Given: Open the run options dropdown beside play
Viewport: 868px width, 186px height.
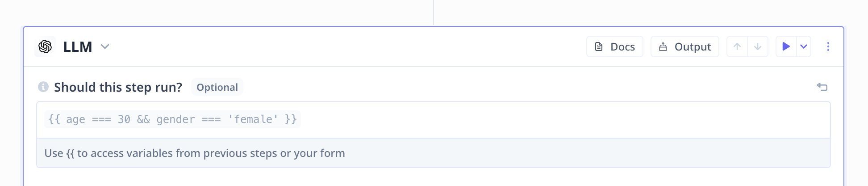Looking at the screenshot, I should [804, 46].
